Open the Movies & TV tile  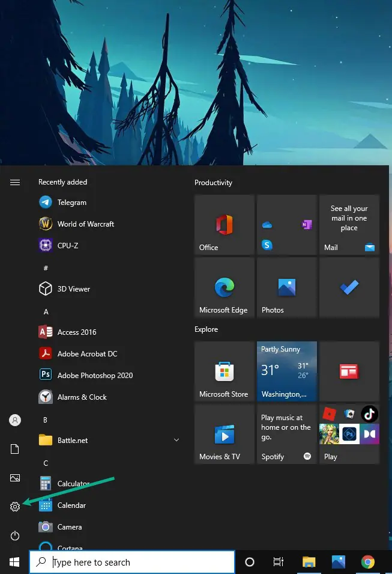[x=224, y=434]
